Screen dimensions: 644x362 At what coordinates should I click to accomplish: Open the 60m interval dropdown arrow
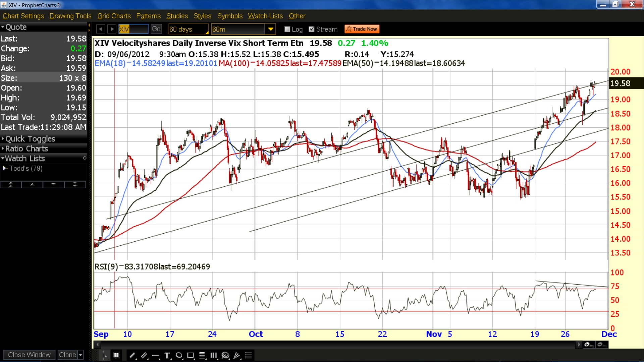(270, 29)
